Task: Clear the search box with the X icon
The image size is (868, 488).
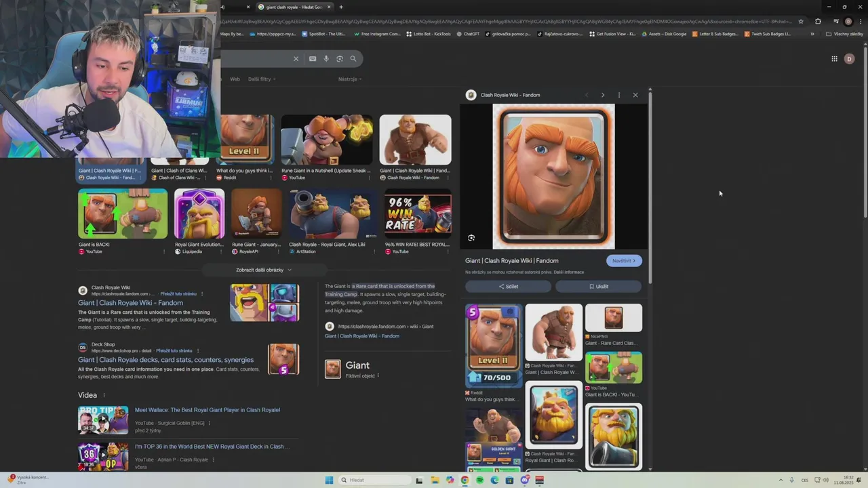Action: click(296, 59)
